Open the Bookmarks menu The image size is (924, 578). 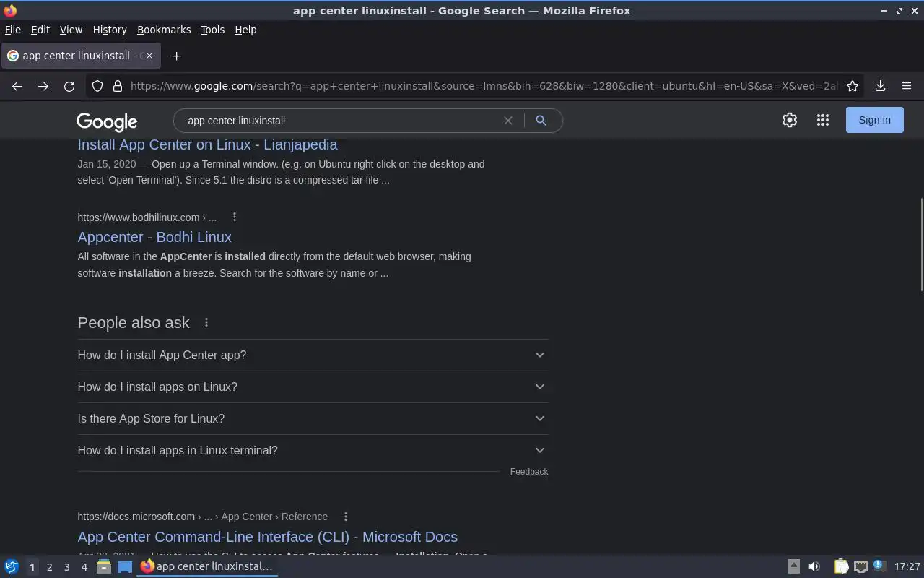click(x=164, y=30)
